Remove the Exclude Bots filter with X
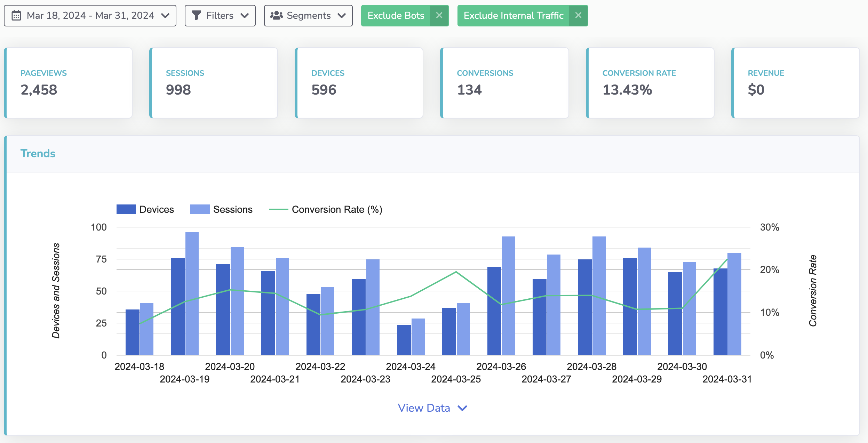Image resolution: width=868 pixels, height=443 pixels. [439, 16]
